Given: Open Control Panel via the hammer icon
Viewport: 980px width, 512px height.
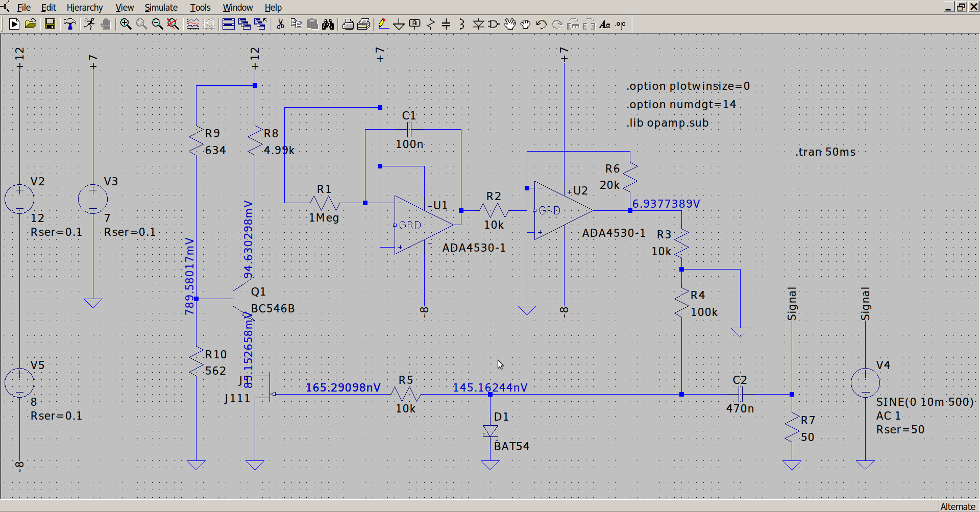Looking at the screenshot, I should point(70,24).
